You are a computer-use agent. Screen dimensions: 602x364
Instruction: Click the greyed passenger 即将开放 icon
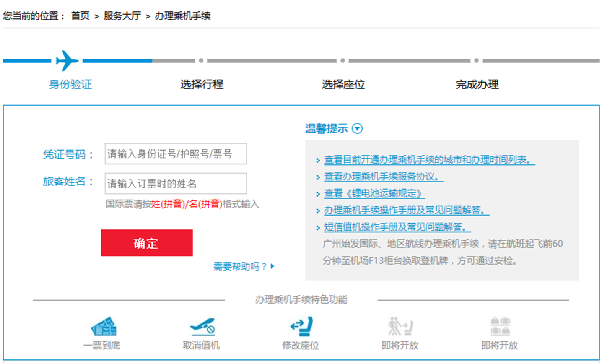coord(400,326)
